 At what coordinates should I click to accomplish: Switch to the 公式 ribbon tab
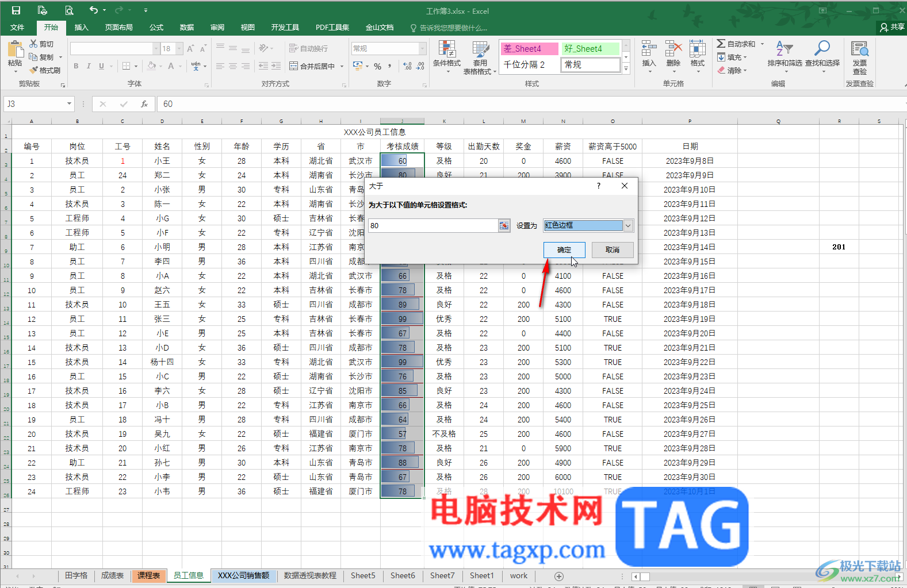coord(156,28)
